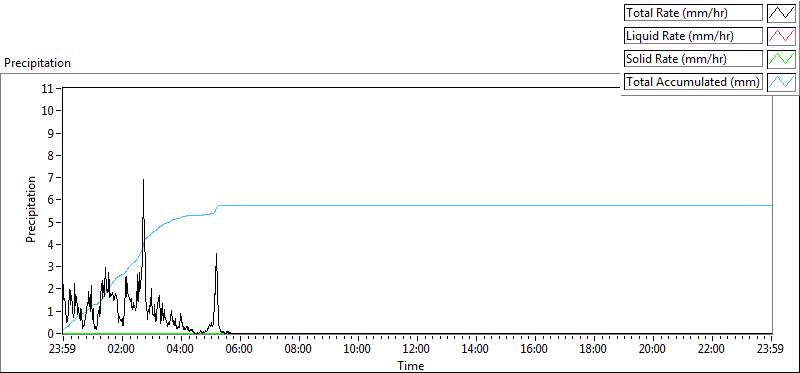This screenshot has height=373, width=800.
Task: Click the 06:00 tick label on the time axis
Action: (x=240, y=350)
